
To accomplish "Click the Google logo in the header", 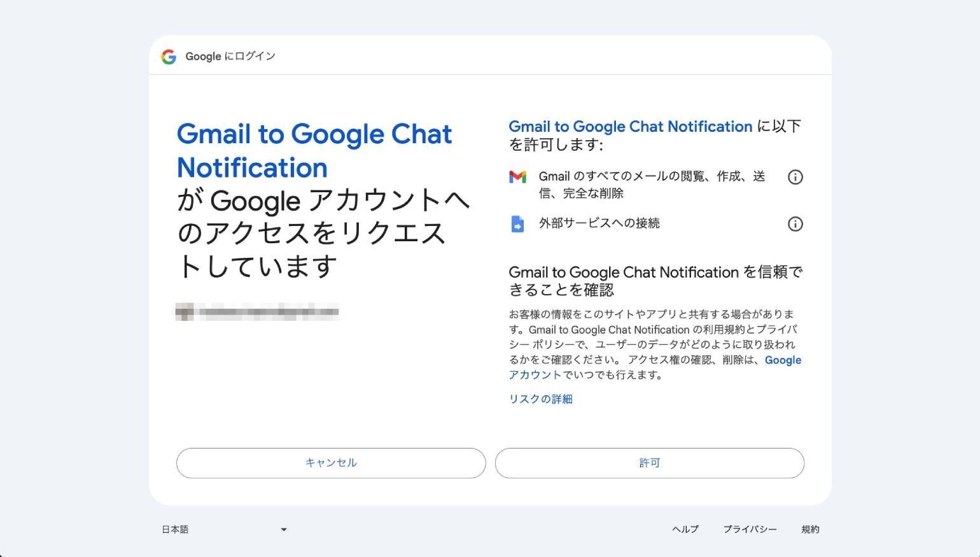I will 169,57.
